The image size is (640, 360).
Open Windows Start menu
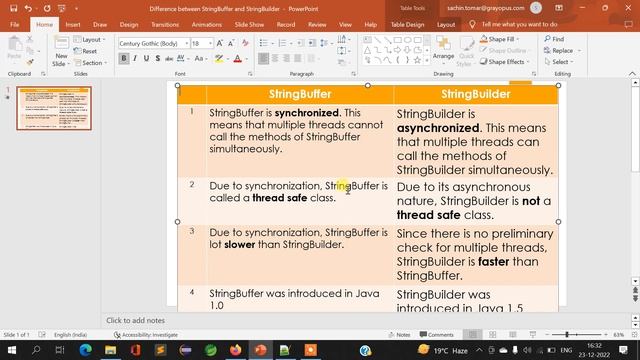coord(11,350)
